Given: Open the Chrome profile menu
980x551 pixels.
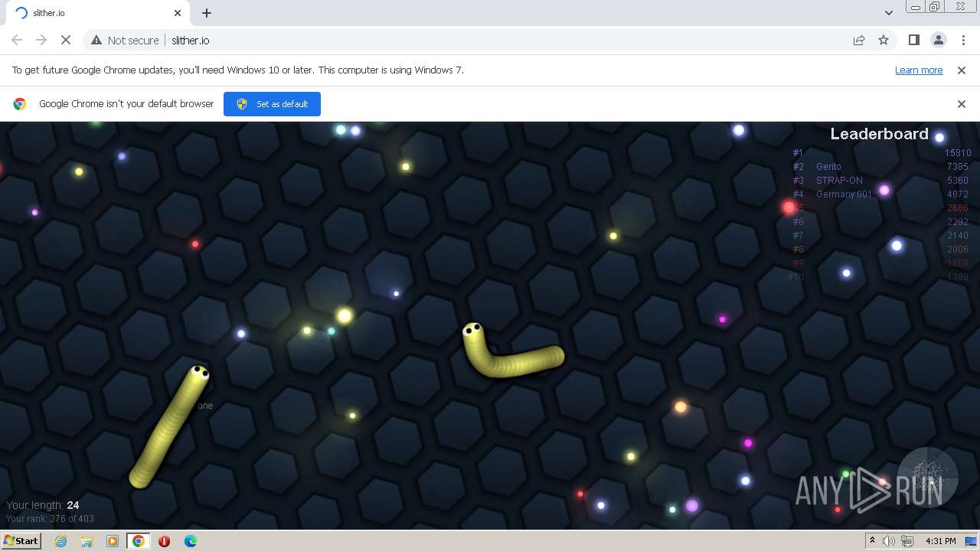Looking at the screenshot, I should pyautogui.click(x=938, y=40).
